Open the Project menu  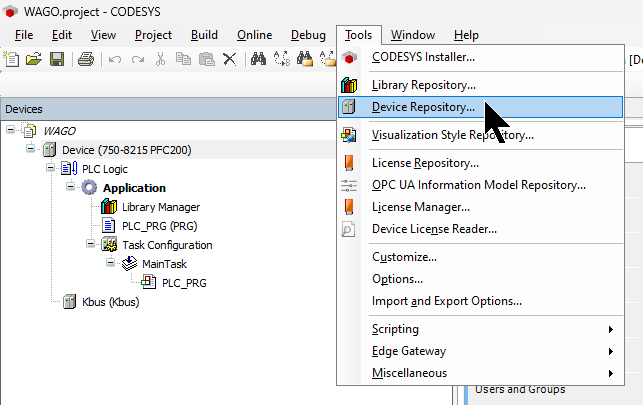153,35
